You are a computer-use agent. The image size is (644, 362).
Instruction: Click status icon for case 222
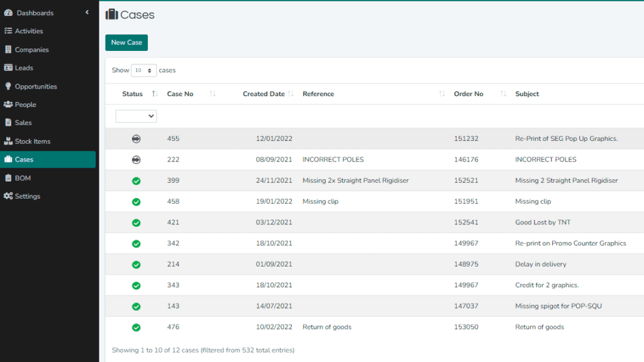click(x=136, y=160)
